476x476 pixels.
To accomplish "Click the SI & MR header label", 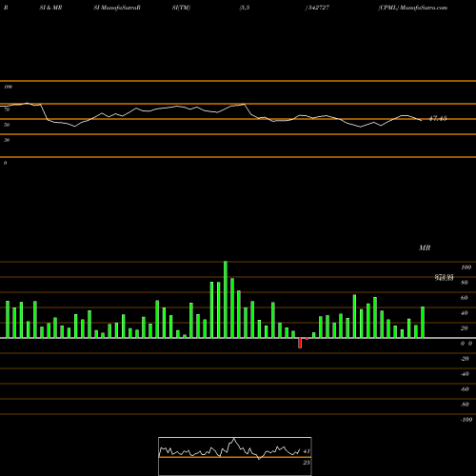I will [50, 8].
